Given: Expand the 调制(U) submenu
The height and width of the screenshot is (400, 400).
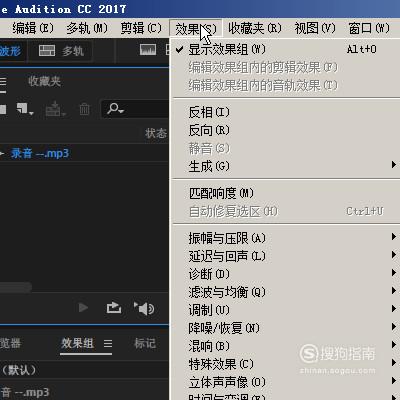Looking at the screenshot, I should click(285, 310).
